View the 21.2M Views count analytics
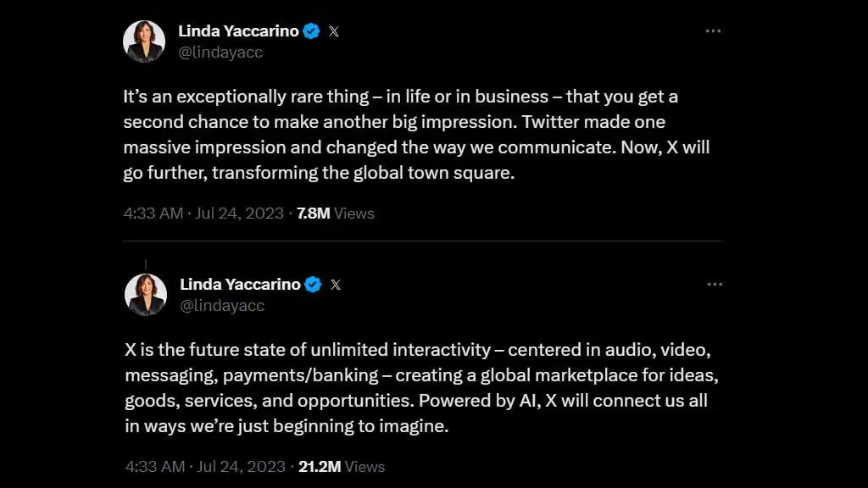The height and width of the screenshot is (488, 868). 342,467
